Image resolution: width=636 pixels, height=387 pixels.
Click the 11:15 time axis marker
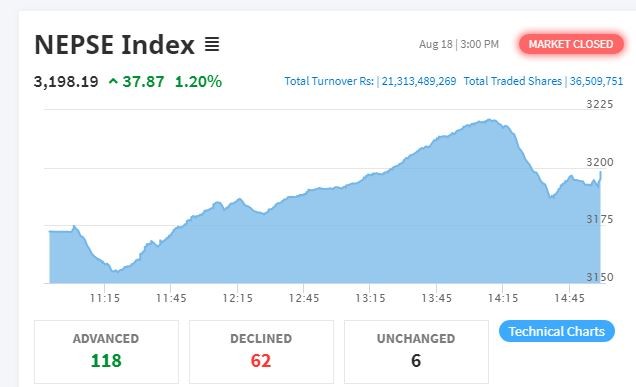(x=105, y=298)
